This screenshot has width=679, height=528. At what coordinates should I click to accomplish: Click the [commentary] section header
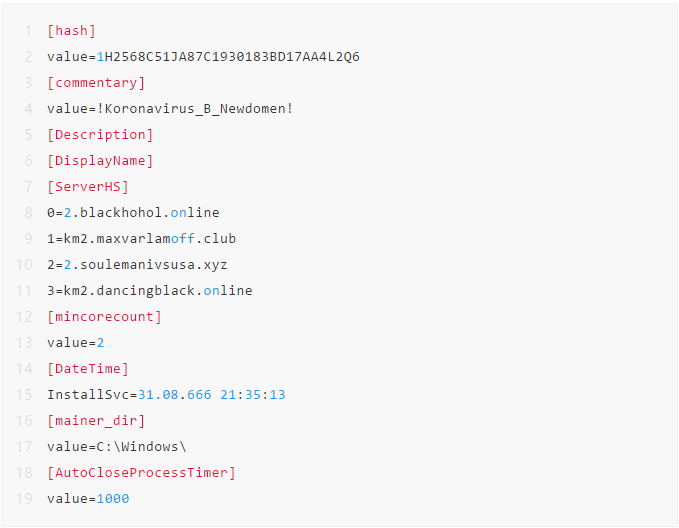pyautogui.click(x=96, y=83)
